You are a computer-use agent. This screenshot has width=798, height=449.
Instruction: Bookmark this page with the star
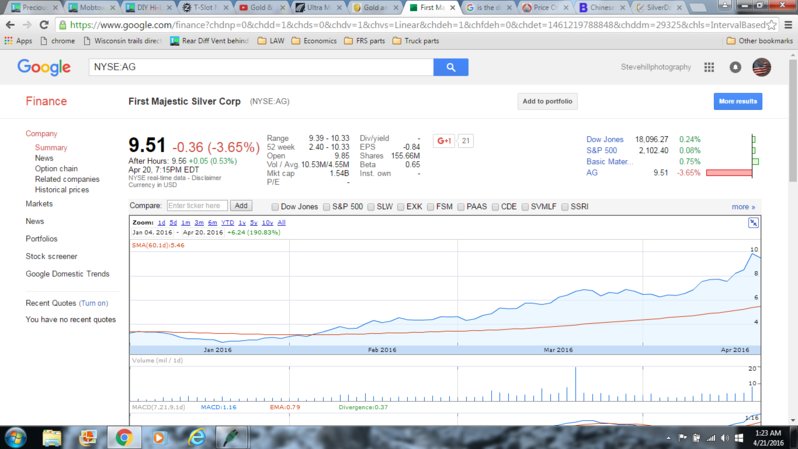pyautogui.click(x=772, y=24)
